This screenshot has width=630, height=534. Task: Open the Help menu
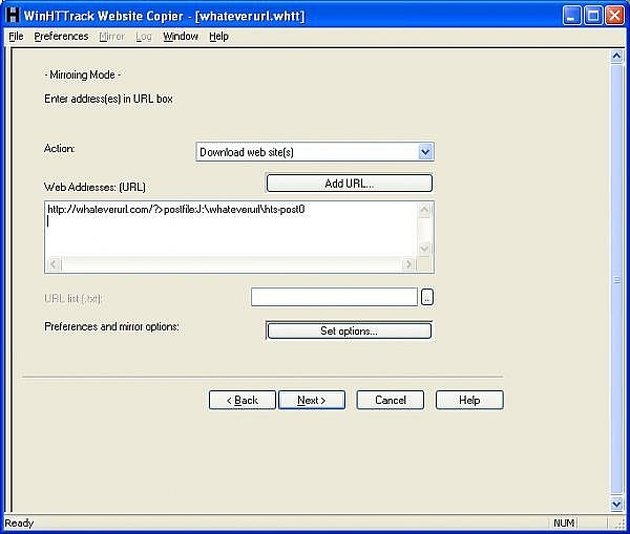point(219,36)
